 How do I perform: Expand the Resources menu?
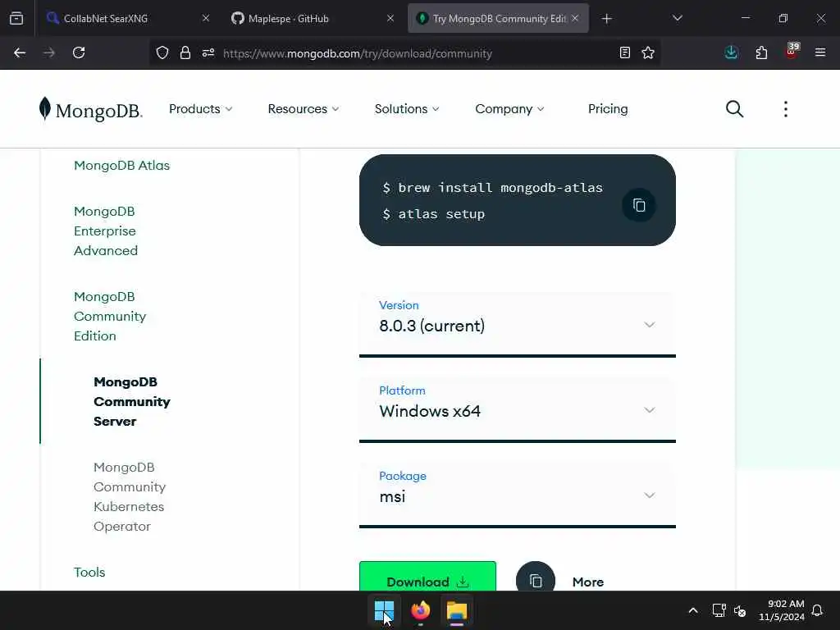[x=304, y=109]
